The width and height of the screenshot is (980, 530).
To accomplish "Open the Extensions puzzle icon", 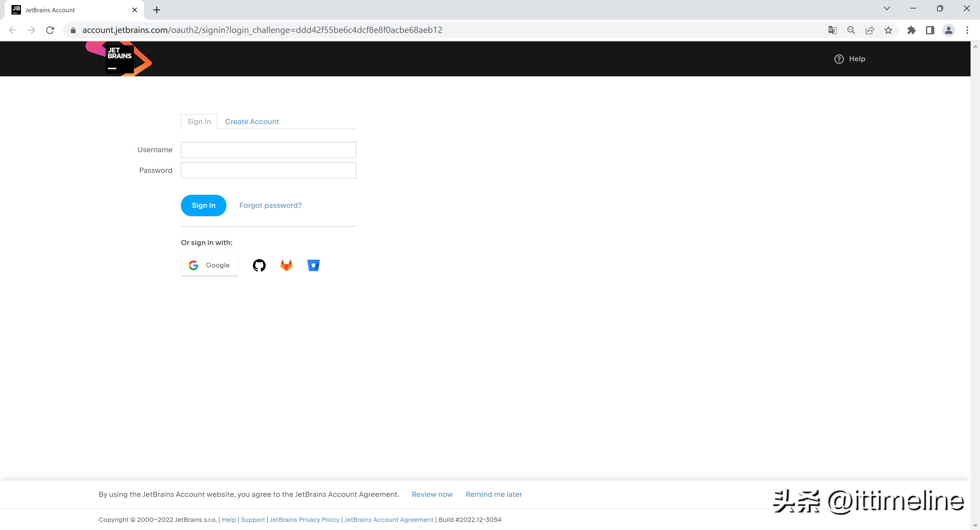I will [x=912, y=30].
